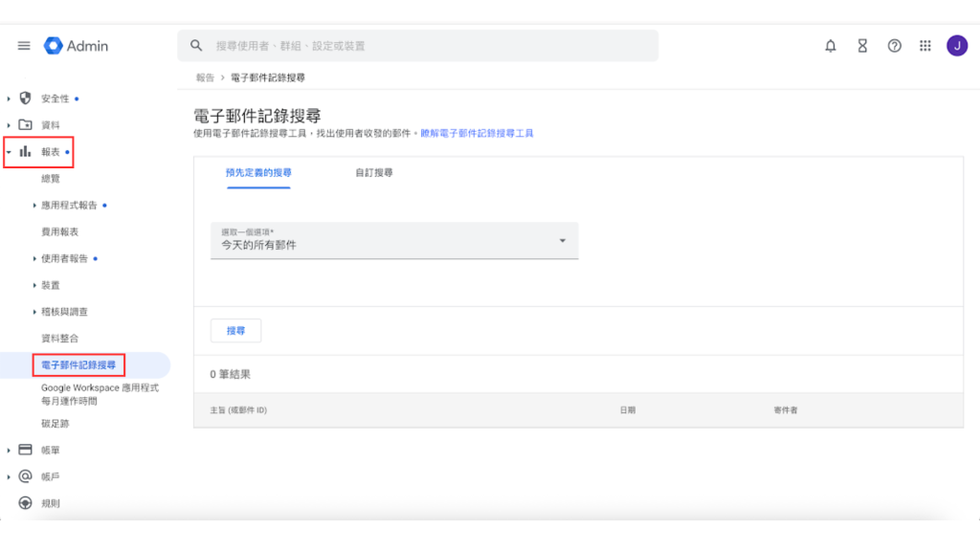Click the 搜尋 button
The width and height of the screenshot is (980, 551).
click(x=235, y=330)
